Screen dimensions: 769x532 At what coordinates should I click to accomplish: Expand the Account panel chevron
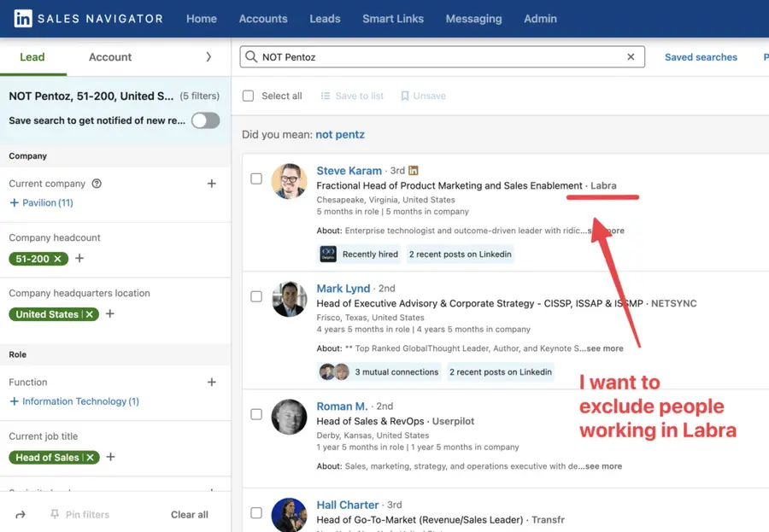coord(209,57)
